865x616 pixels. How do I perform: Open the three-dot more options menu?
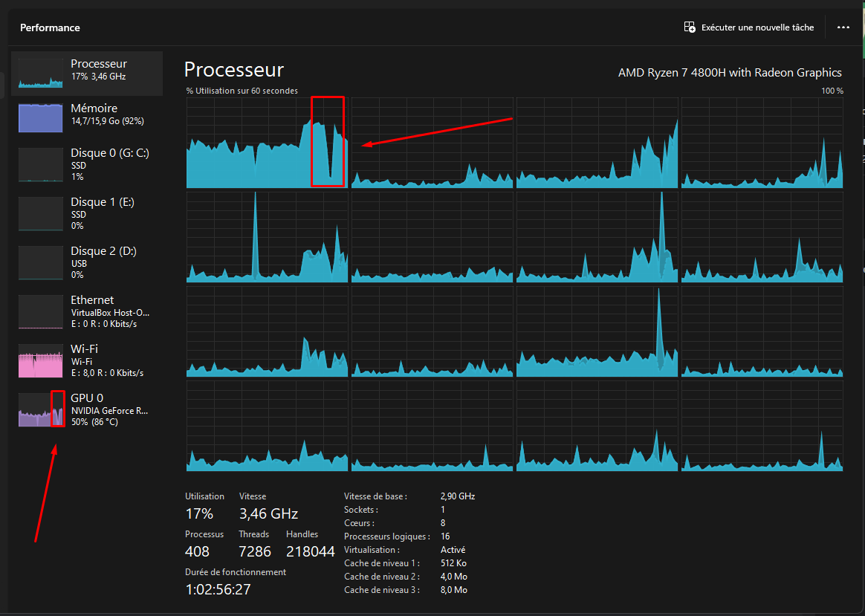click(843, 27)
